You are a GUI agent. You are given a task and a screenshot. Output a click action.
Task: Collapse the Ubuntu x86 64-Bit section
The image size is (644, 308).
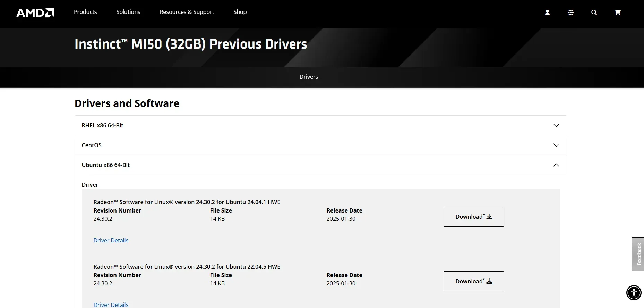(320, 165)
